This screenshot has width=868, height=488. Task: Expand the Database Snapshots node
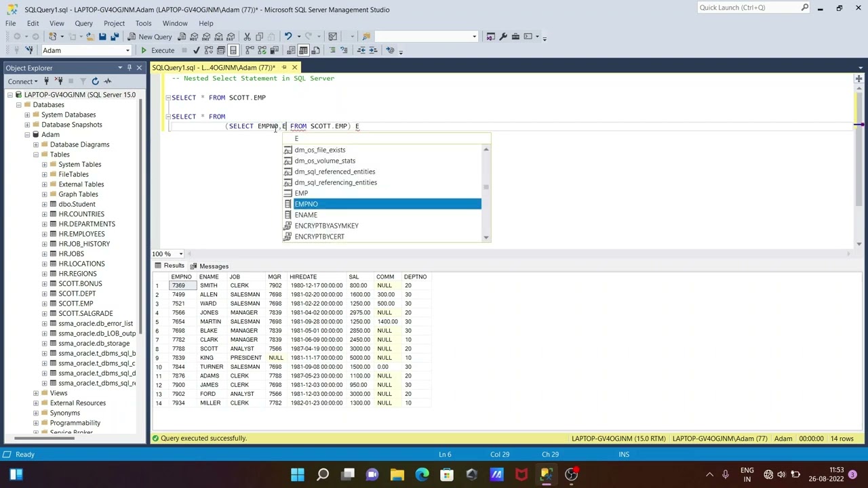pyautogui.click(x=27, y=125)
